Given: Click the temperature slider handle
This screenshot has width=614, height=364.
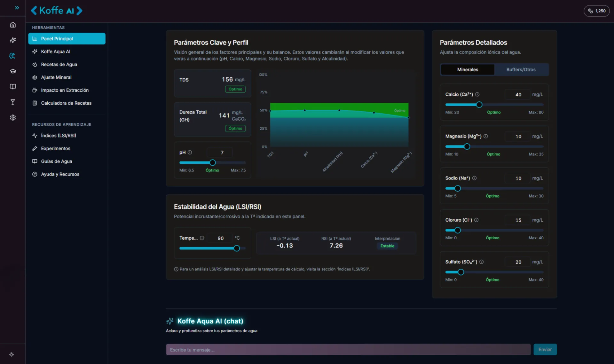Looking at the screenshot, I should point(237,248).
